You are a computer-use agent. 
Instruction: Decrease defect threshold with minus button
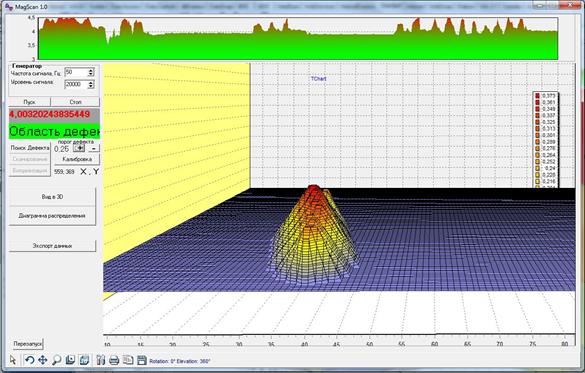click(x=94, y=148)
